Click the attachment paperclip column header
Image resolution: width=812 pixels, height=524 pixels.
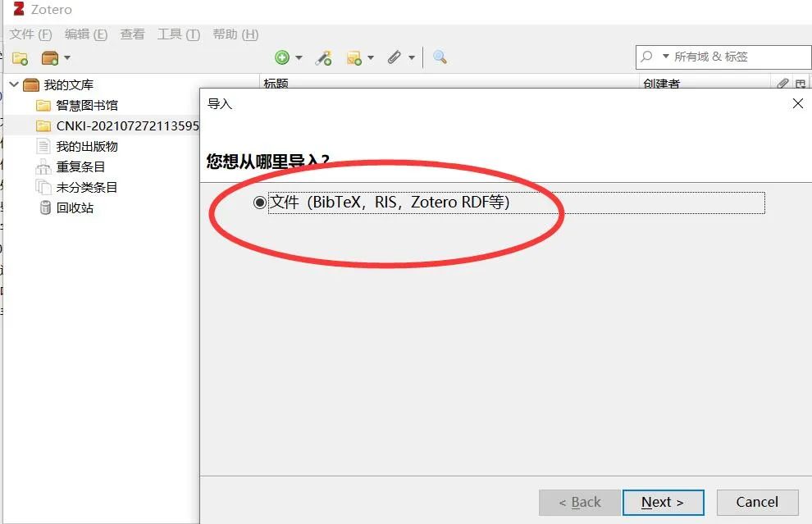(x=782, y=83)
